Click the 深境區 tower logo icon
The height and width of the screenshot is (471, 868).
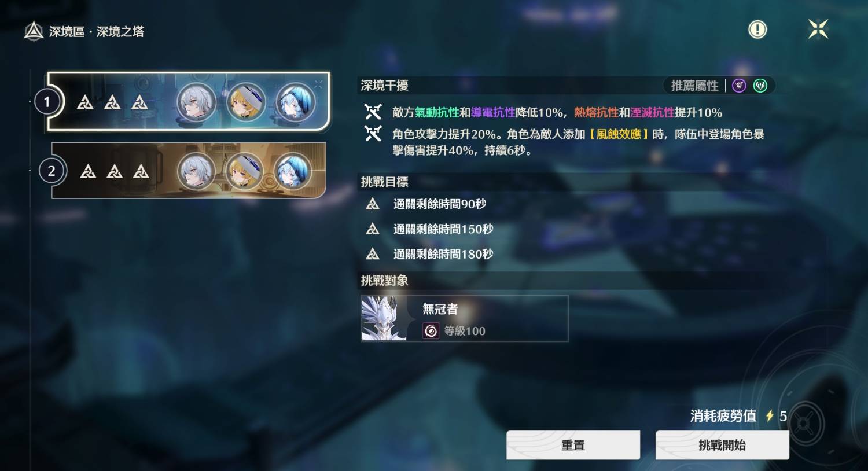coord(34,31)
